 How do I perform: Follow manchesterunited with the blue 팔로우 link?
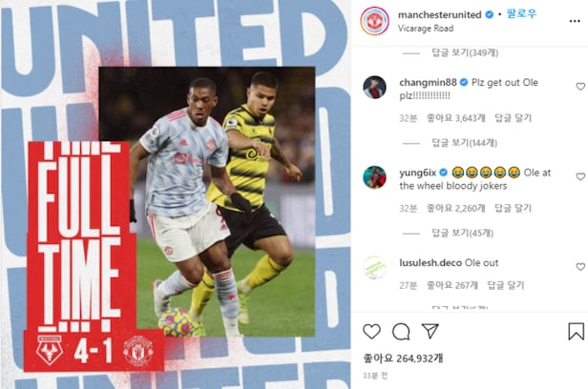(x=521, y=14)
